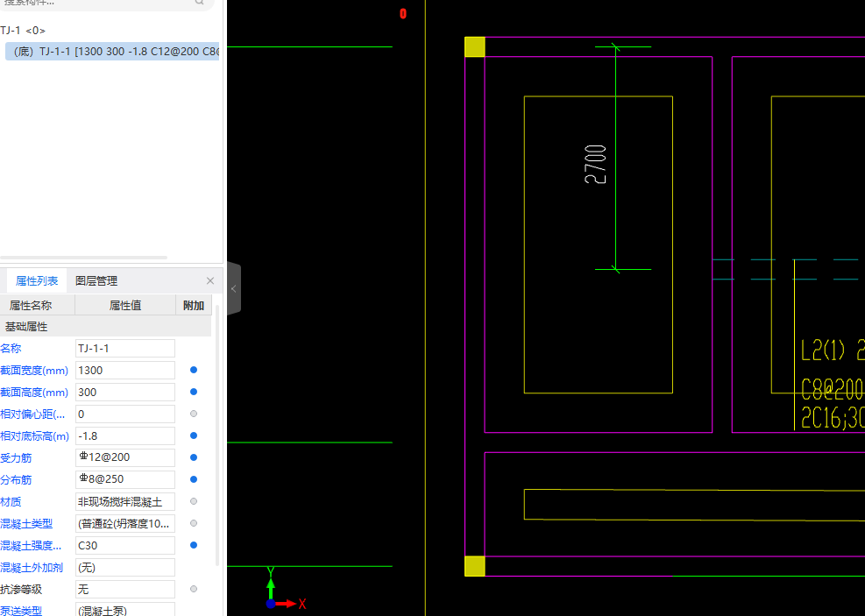Select the (底) TJ-1-1 component row

point(112,52)
